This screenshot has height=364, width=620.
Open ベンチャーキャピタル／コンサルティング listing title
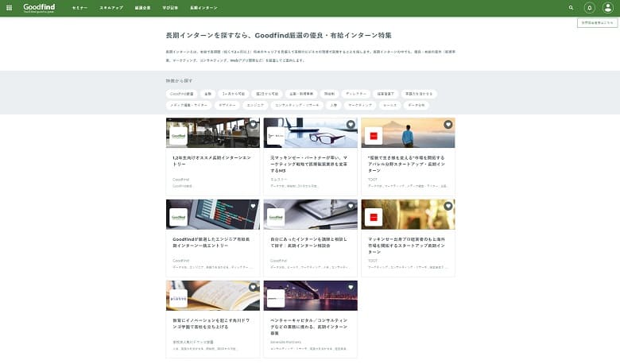[309, 327]
